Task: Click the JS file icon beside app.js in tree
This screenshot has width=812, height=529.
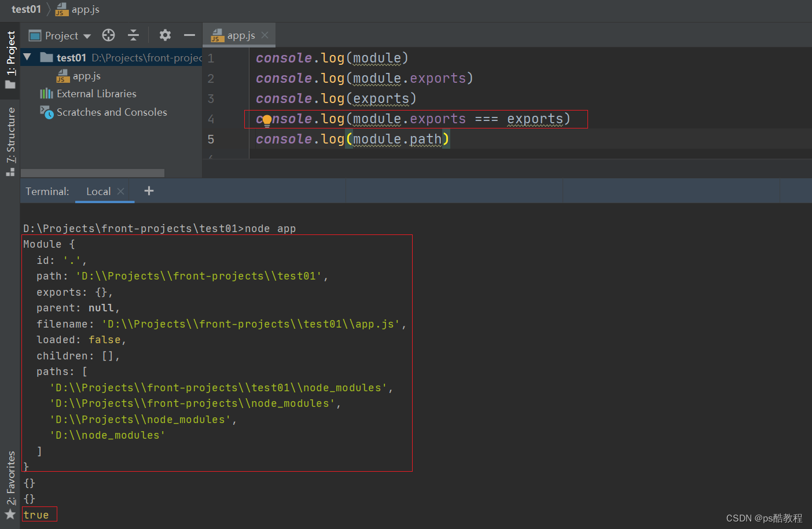Action: (x=63, y=76)
